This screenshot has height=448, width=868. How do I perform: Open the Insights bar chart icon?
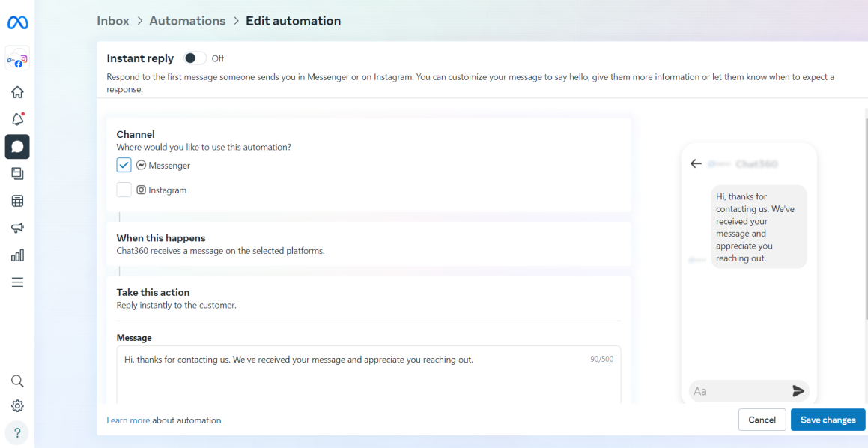(17, 255)
